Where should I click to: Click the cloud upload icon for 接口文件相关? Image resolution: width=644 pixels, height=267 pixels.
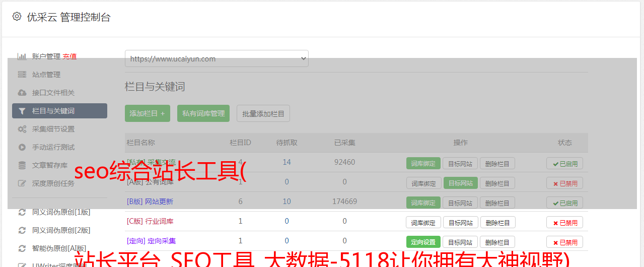(x=22, y=93)
